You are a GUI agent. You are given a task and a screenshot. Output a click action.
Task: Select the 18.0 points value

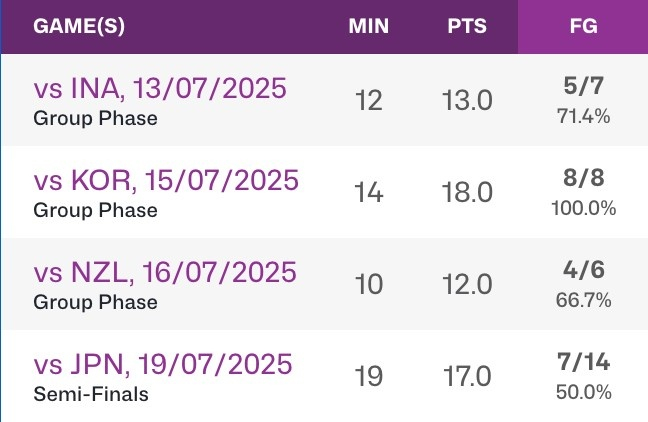(x=467, y=193)
